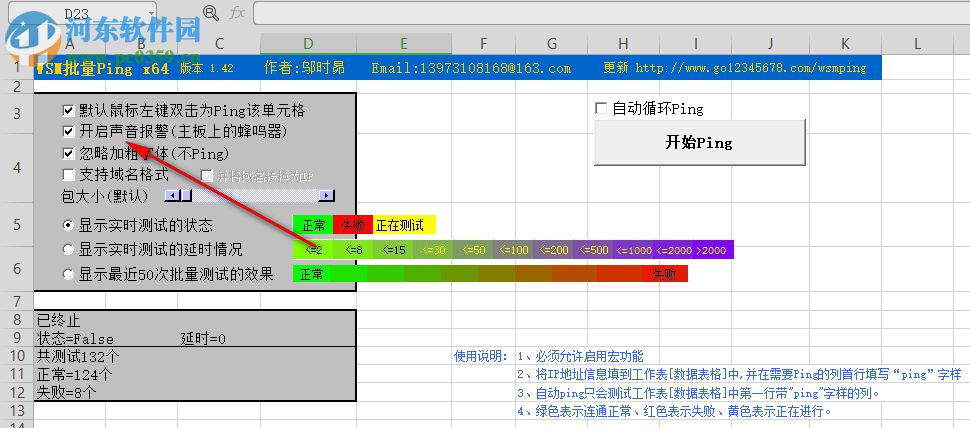Toggle 开启声音报警 checkbox
The height and width of the screenshot is (428, 970).
(69, 132)
